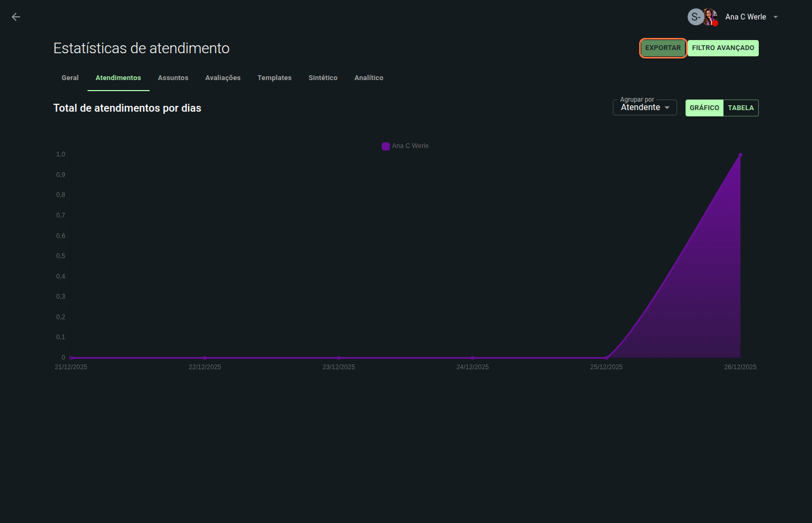Image resolution: width=812 pixels, height=523 pixels.
Task: Select the Atendimentos tab
Action: 118,78
